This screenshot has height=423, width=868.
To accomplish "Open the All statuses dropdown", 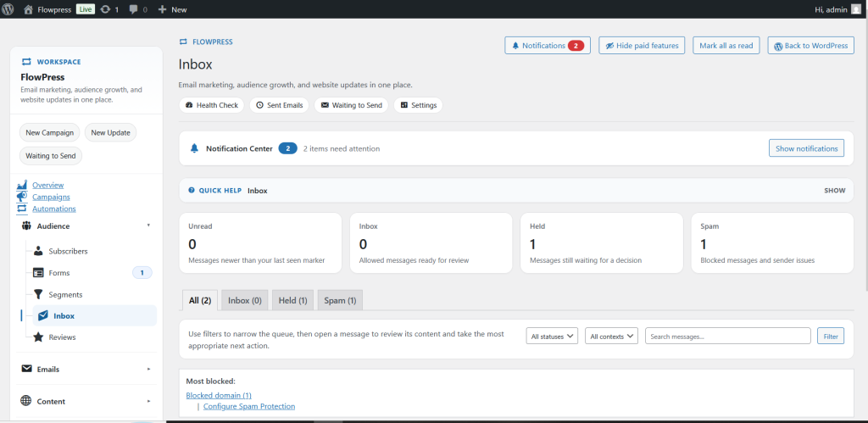I will pos(552,336).
